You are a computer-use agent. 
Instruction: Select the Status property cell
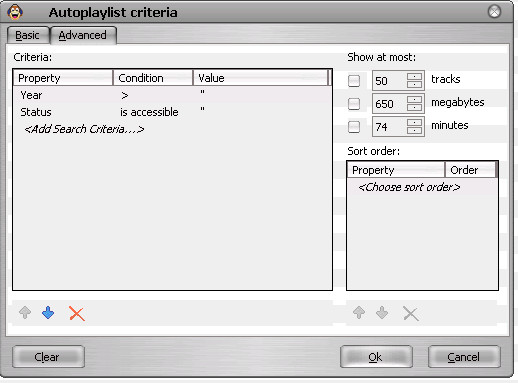(36, 112)
